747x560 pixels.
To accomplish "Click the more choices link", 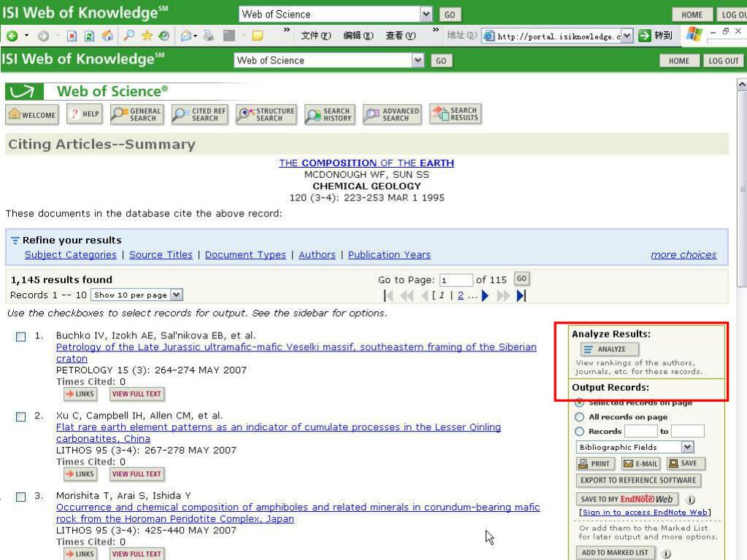I will (684, 254).
